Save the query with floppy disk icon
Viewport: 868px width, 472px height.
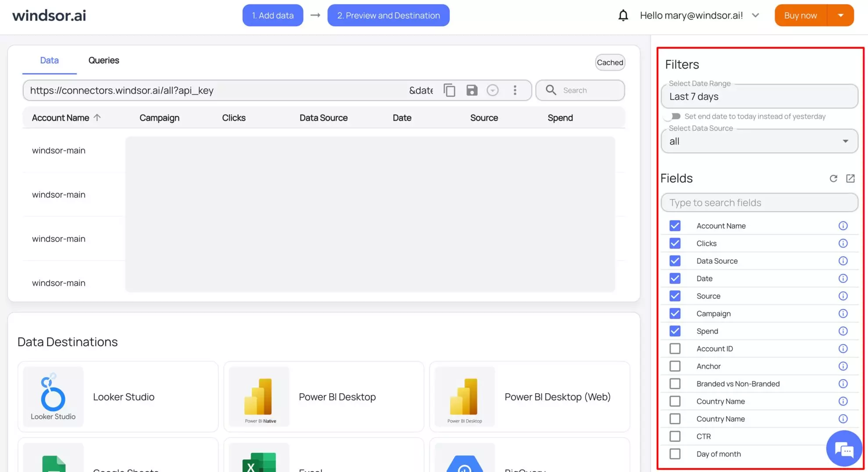coord(472,90)
